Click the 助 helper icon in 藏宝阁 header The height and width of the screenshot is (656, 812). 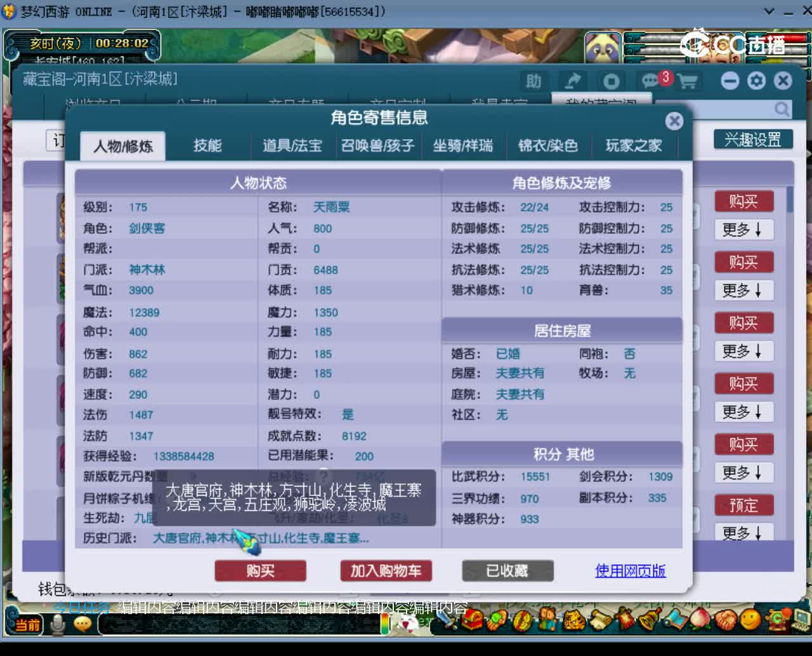[534, 81]
